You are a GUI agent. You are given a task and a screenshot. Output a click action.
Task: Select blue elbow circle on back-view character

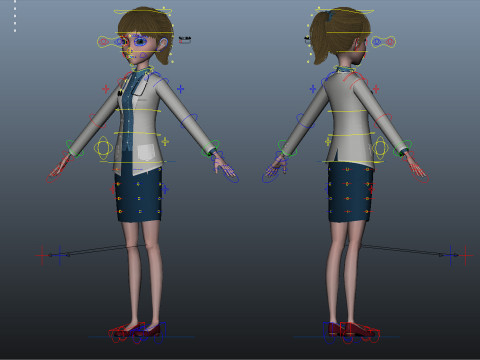305,121
